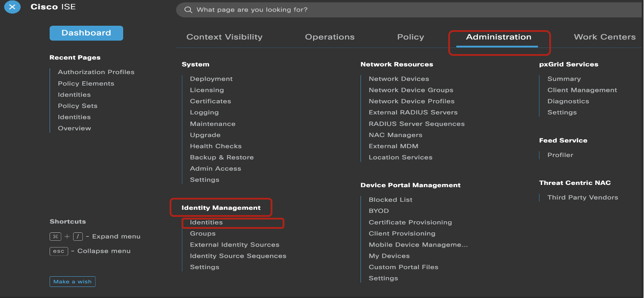Open Identities under Identity Management
The image size is (644, 298).
pos(206,222)
